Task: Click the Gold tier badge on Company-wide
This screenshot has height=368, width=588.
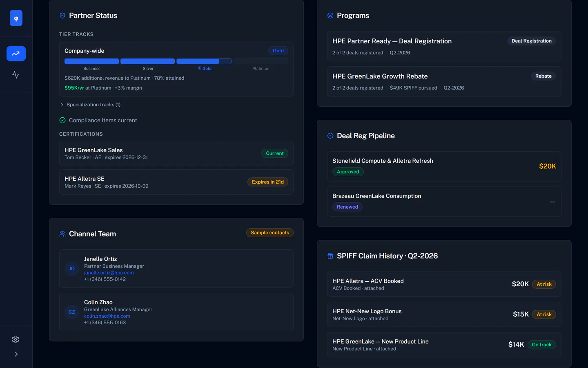Action: pos(278,51)
